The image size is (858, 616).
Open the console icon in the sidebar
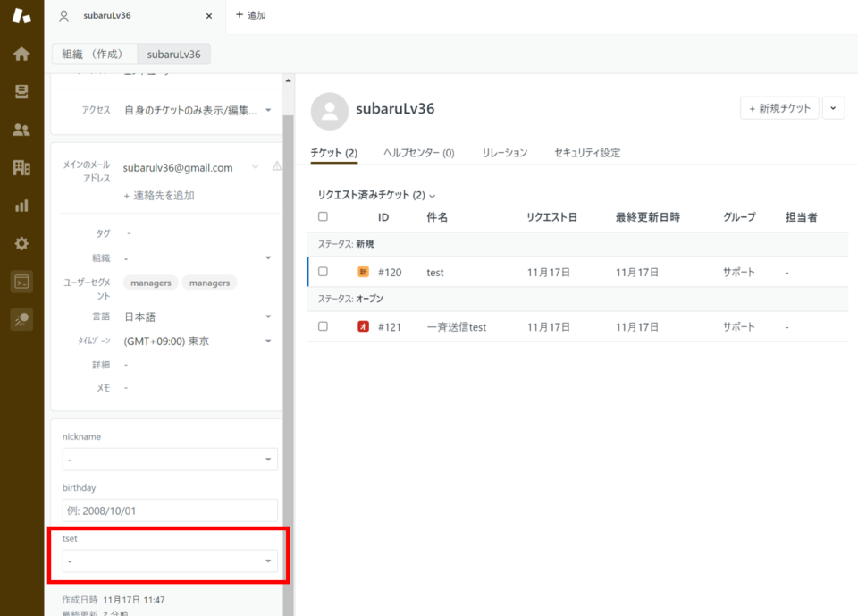(x=21, y=281)
